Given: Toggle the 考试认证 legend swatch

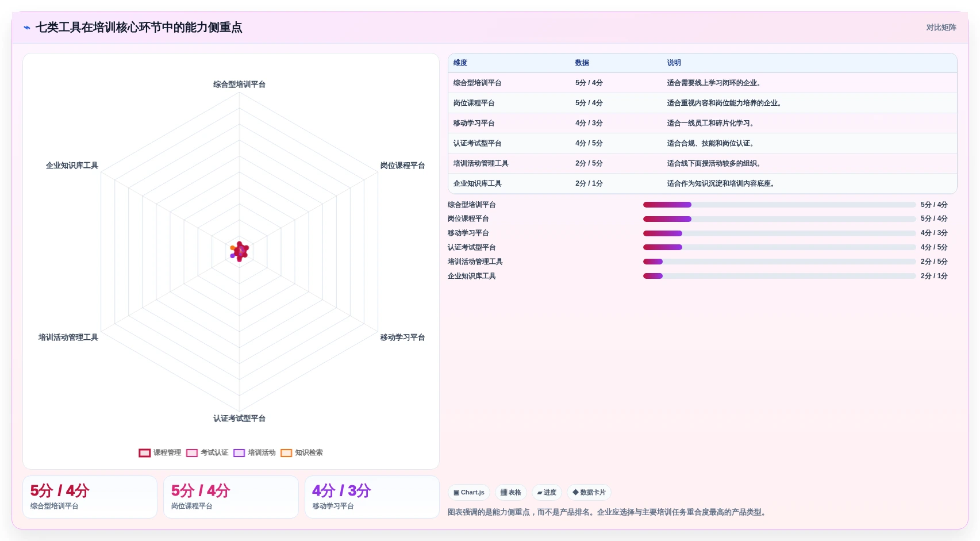Looking at the screenshot, I should point(192,453).
